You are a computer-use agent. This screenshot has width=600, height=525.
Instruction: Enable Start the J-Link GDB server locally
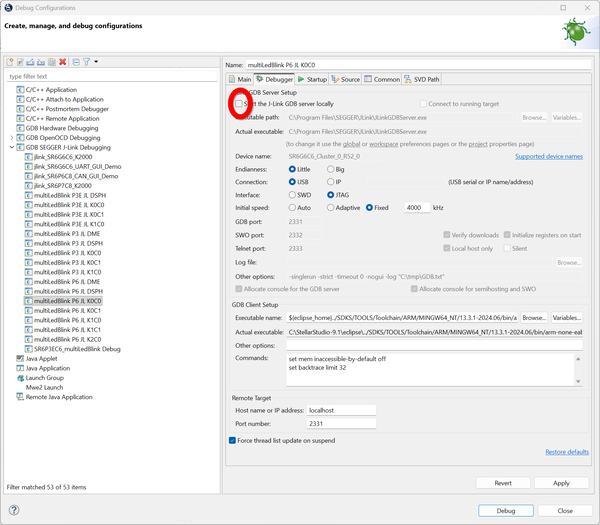(239, 104)
